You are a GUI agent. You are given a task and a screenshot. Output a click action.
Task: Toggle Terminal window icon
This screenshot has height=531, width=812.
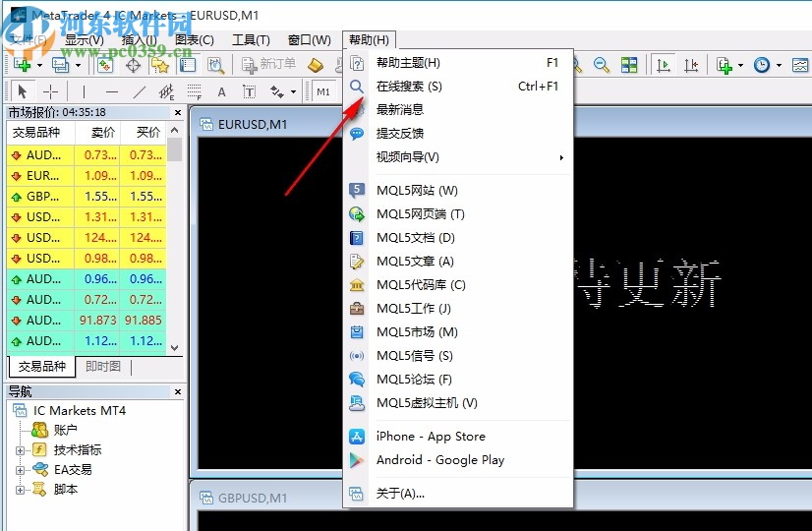(188, 65)
